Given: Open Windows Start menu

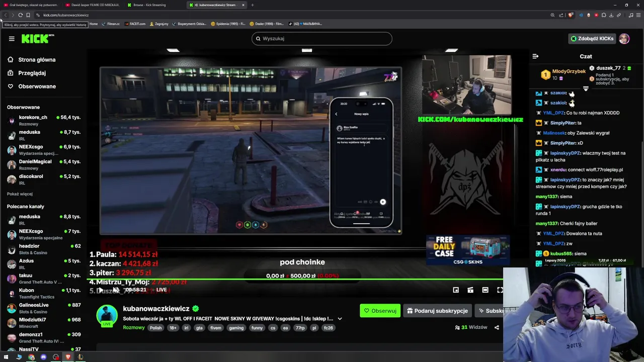Looking at the screenshot, I should pos(7,357).
